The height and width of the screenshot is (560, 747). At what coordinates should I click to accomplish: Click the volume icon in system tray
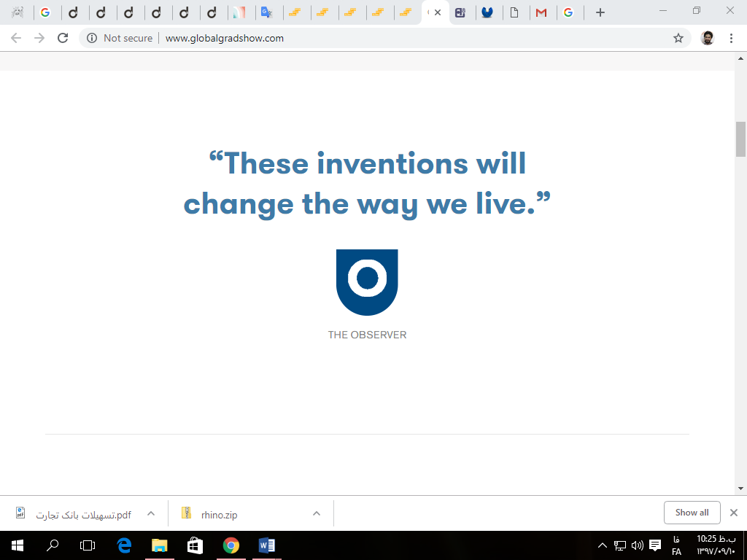637,545
